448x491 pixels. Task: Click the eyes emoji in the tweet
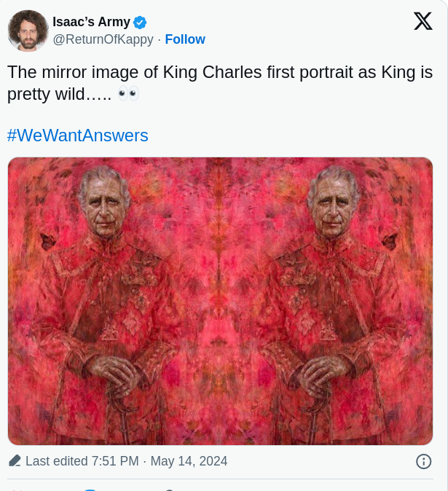click(127, 93)
